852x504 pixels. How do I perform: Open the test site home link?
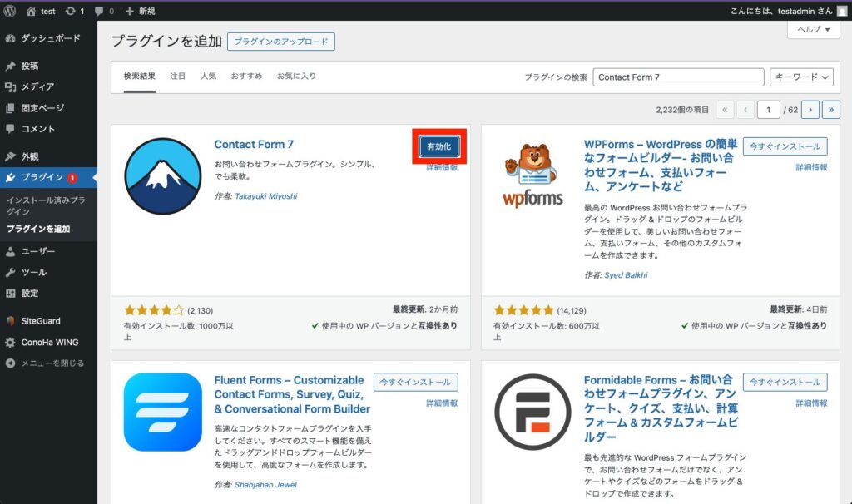tap(42, 11)
